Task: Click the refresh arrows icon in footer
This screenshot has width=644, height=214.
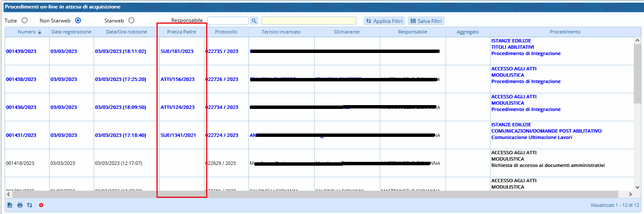Action: coord(29,205)
